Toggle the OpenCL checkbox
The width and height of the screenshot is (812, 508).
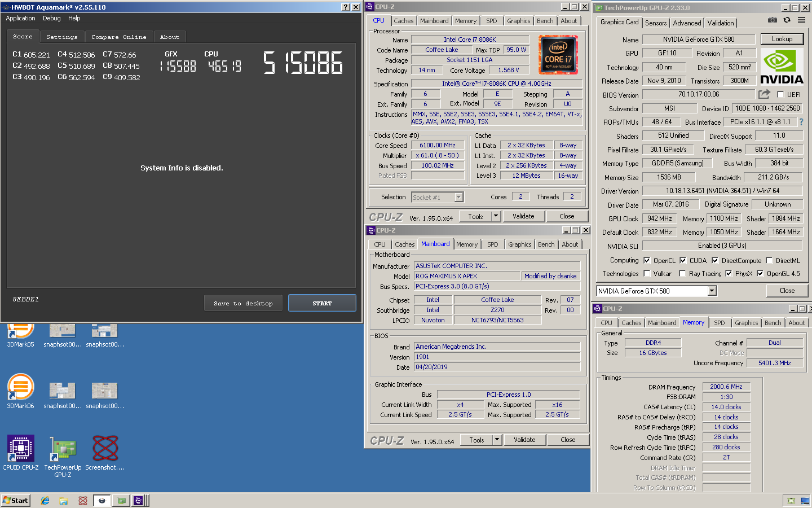pyautogui.click(x=647, y=260)
